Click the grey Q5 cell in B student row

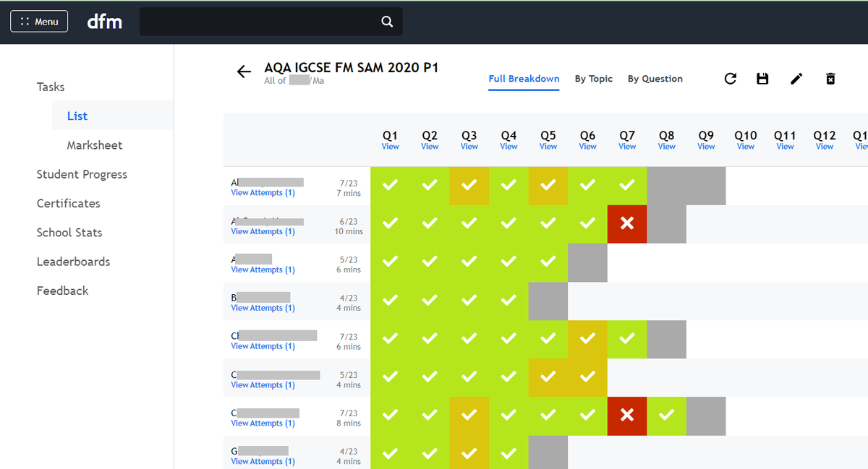click(548, 301)
